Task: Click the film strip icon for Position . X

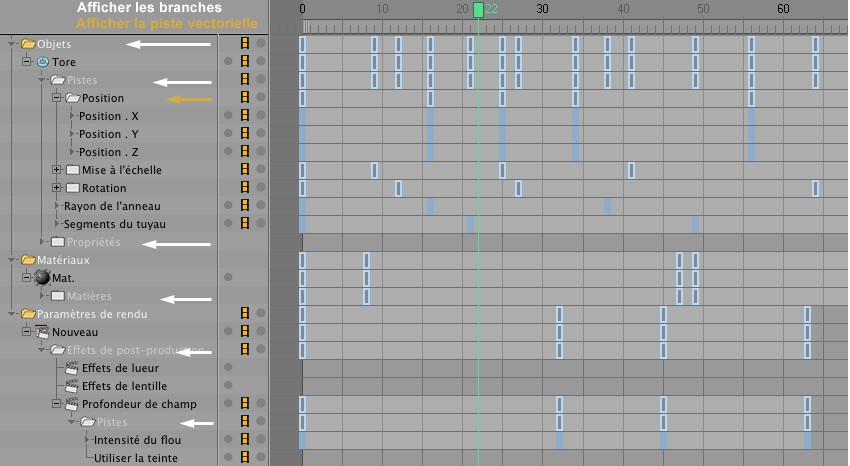Action: coord(243,116)
